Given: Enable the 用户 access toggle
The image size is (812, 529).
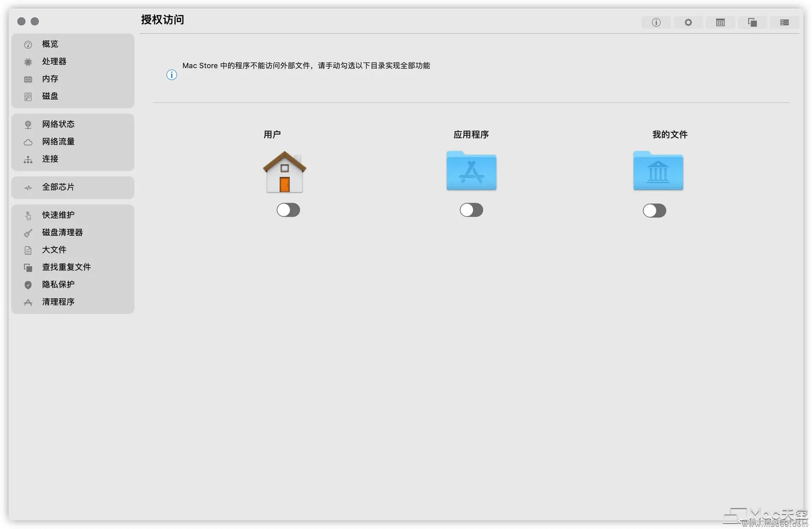Looking at the screenshot, I should pos(288,210).
